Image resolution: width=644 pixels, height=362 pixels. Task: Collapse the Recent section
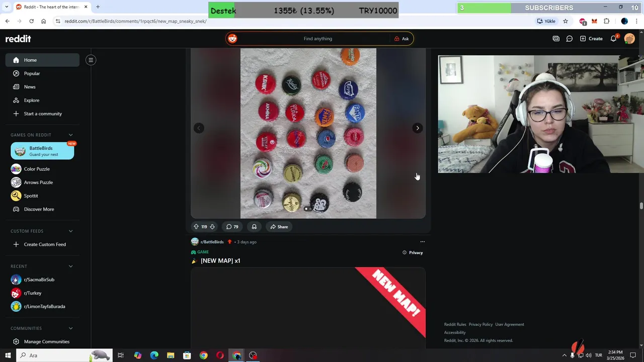[70, 266]
